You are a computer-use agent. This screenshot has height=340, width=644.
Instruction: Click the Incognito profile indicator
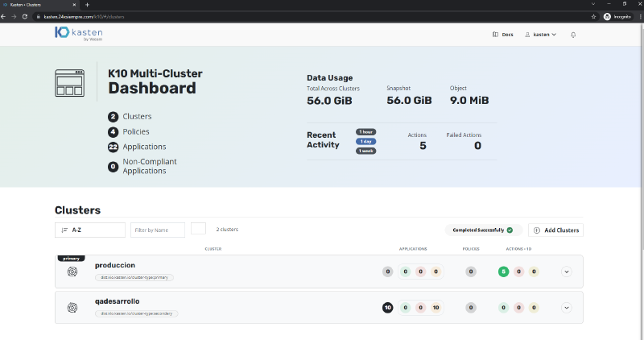point(617,16)
